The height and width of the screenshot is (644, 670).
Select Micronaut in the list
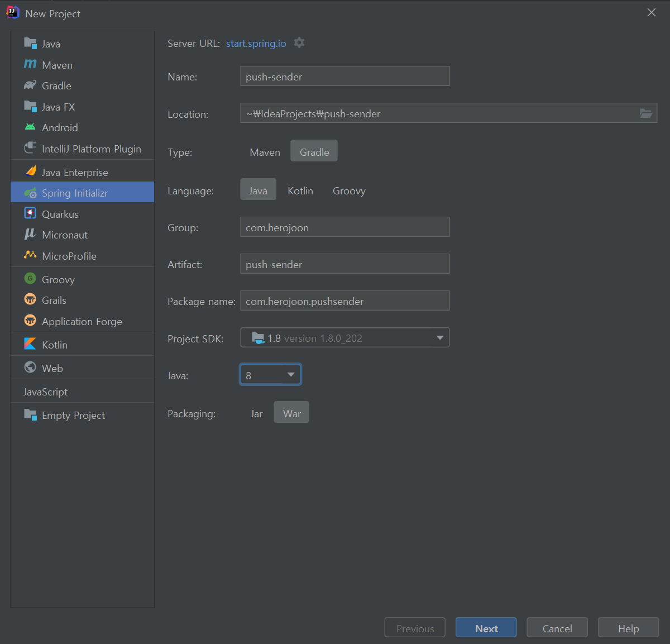[x=82, y=235]
